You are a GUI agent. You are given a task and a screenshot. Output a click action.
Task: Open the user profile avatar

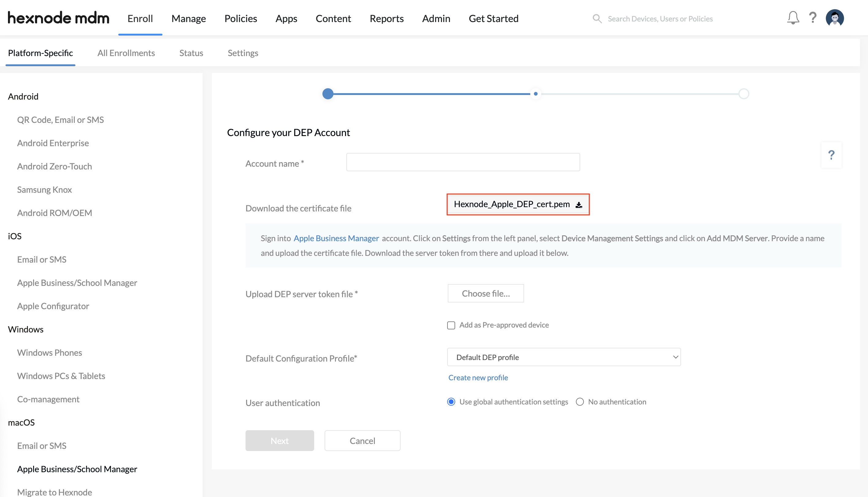pos(835,18)
